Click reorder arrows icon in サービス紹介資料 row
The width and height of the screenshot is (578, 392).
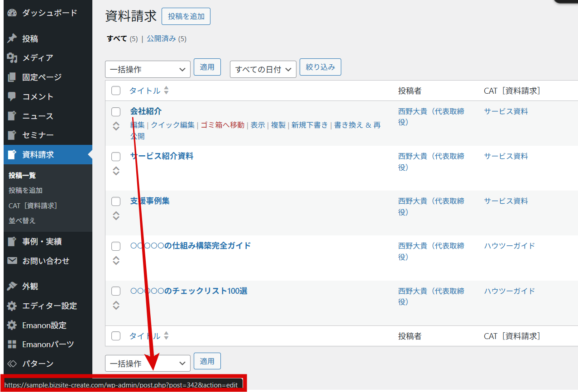tap(116, 171)
